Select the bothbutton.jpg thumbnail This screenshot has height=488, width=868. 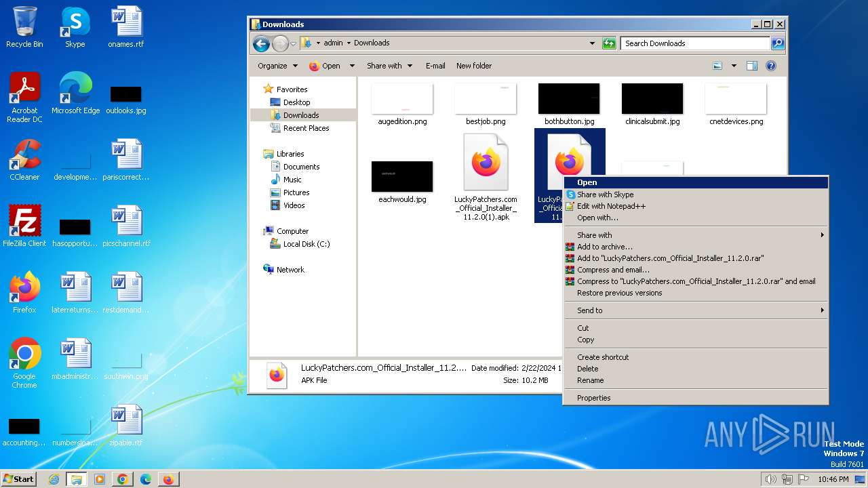click(569, 104)
